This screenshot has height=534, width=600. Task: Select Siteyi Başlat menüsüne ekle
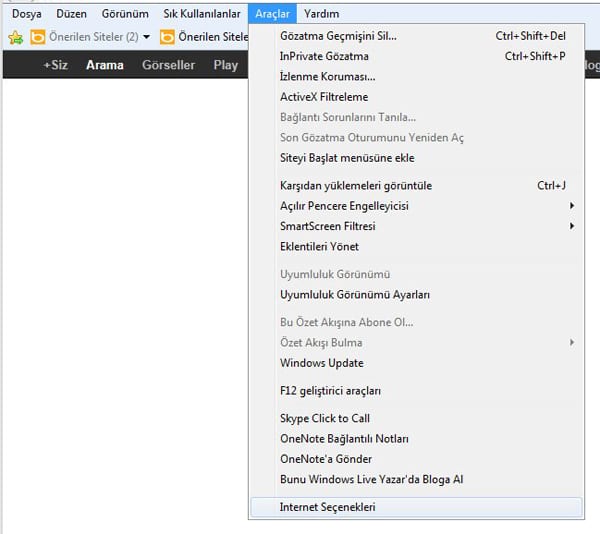(416, 158)
